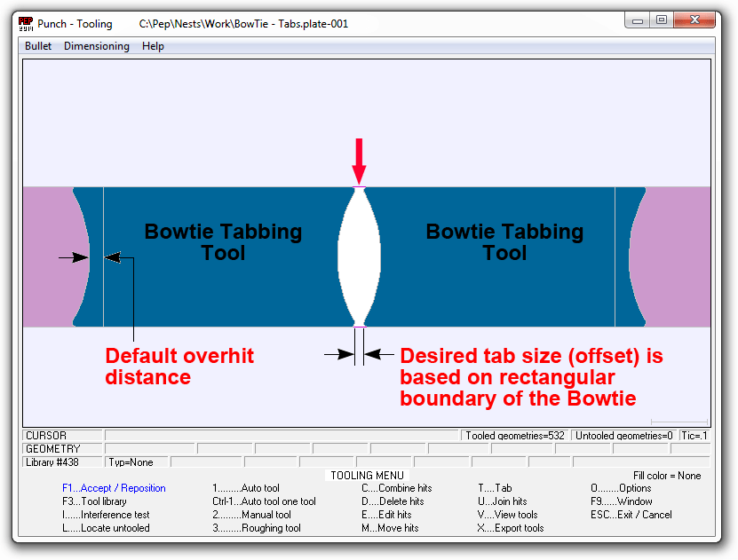Click the PEP application icon in title bar

pyautogui.click(x=27, y=23)
